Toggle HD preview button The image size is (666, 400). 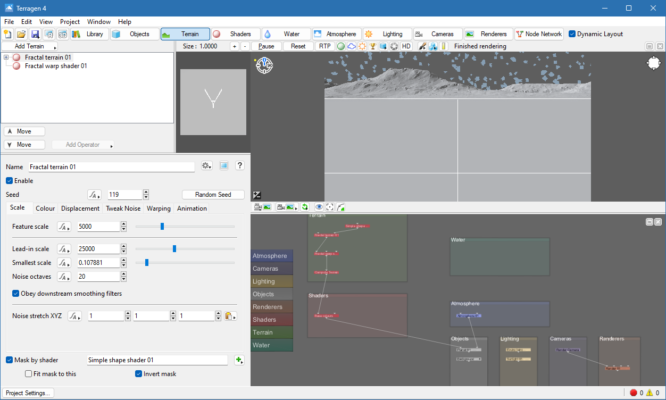pyautogui.click(x=406, y=46)
